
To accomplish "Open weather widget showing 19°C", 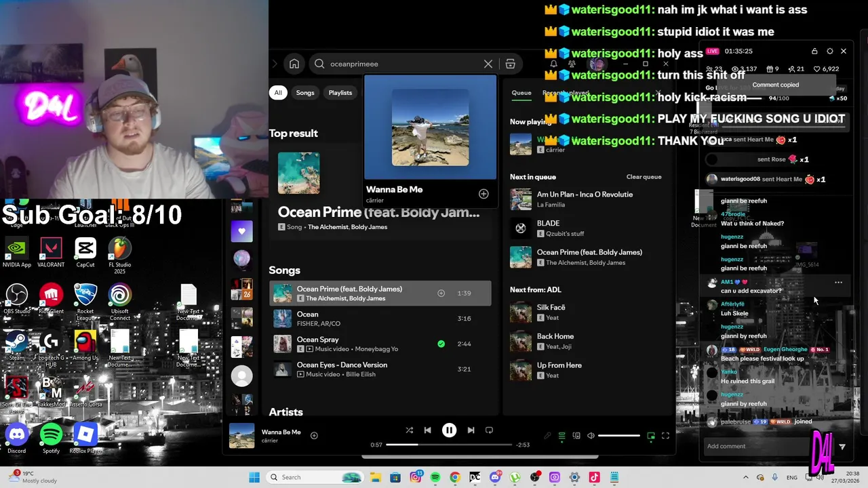I will point(31,477).
